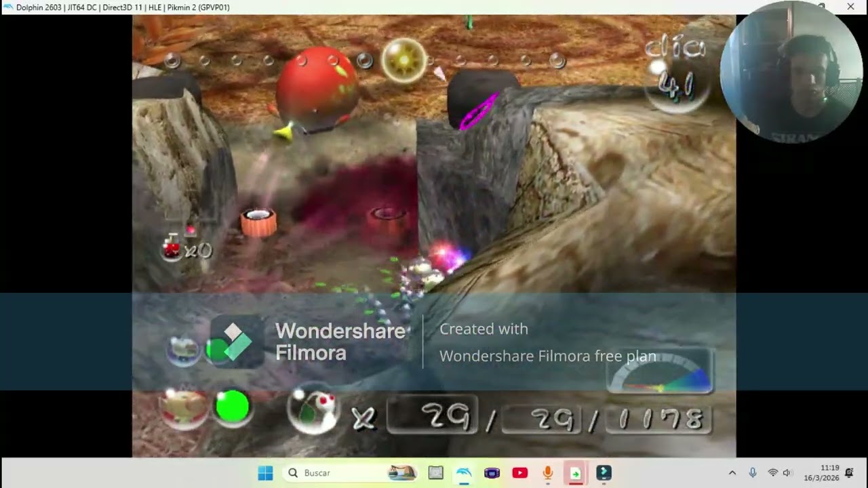Click the Wondershare Filmora logo icon
This screenshot has height=488, width=868.
point(237,341)
